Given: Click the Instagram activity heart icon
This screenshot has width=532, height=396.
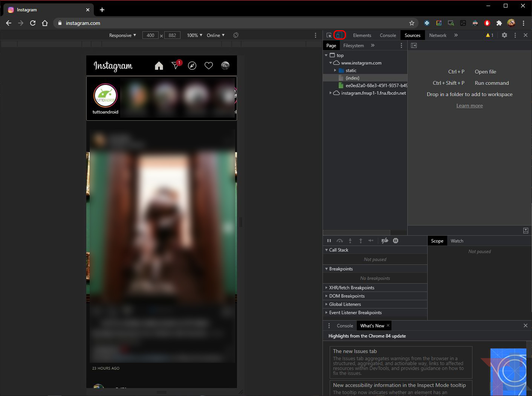Looking at the screenshot, I should [209, 66].
